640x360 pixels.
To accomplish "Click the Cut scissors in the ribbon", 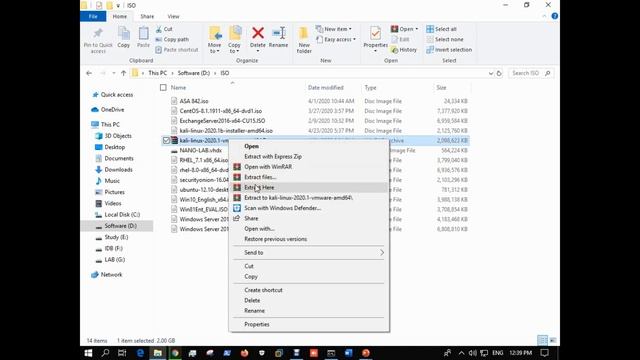I will coord(159,29).
